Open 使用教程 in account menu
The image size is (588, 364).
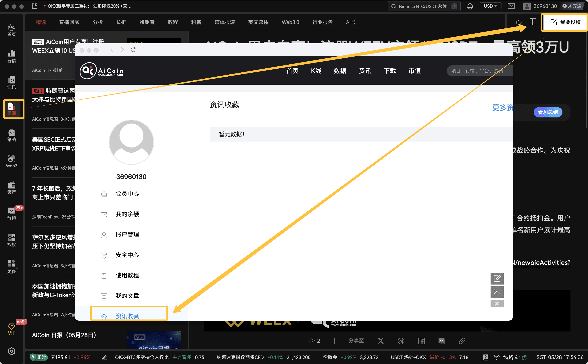click(x=127, y=275)
